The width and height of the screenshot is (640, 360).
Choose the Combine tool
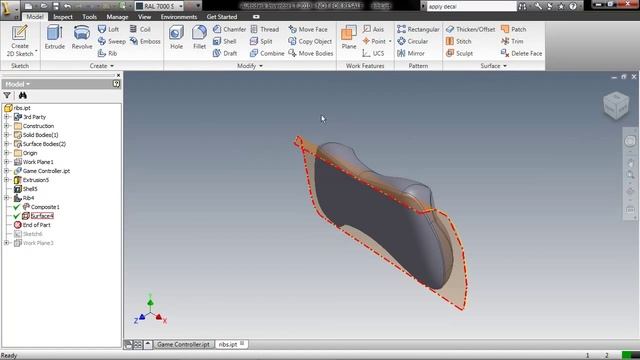tap(267, 53)
